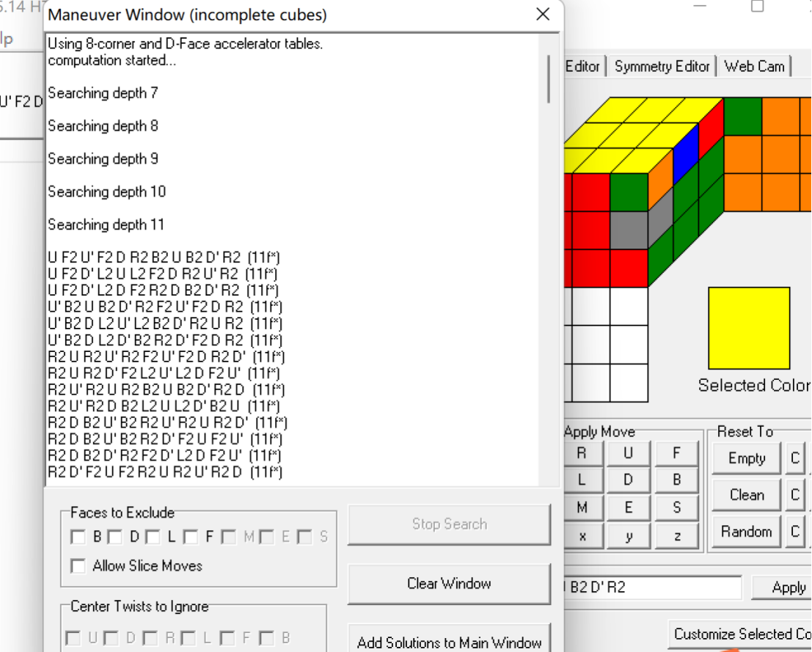Screen dimensions: 812x652
Task: Switch to the Symmetry Editor tab
Action: tap(662, 66)
